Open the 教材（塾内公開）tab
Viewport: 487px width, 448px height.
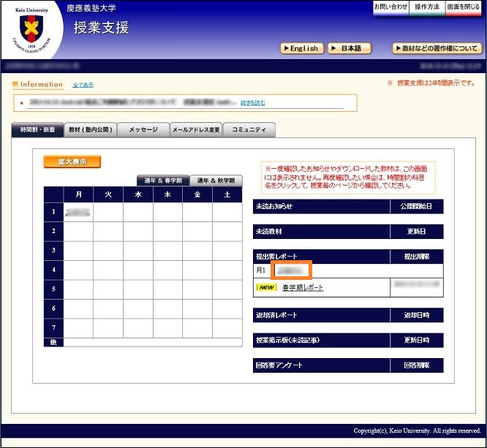[91, 130]
